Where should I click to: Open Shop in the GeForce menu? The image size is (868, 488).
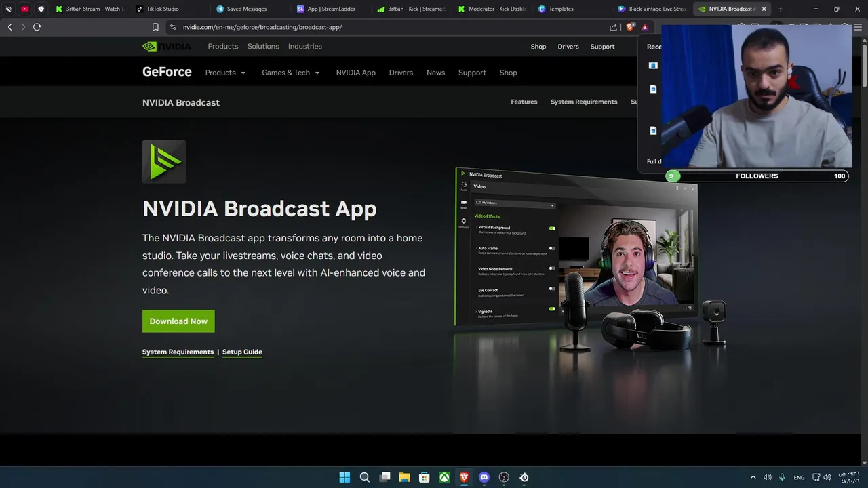coord(509,73)
